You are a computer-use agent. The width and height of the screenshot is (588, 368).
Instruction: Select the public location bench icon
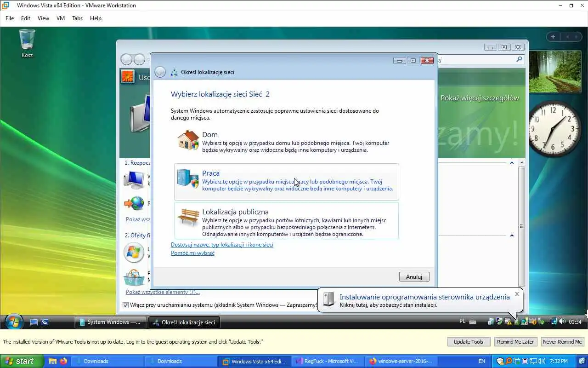(x=188, y=217)
